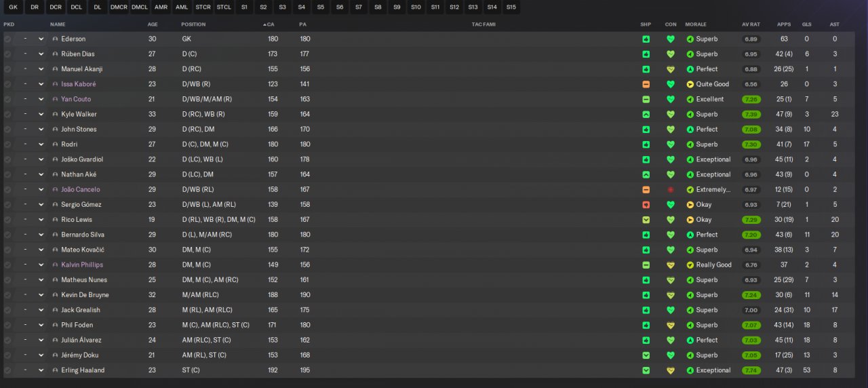Screen dimensions: 868x388
Task: Click Rúben Dias's condition heart icon
Action: (671, 54)
